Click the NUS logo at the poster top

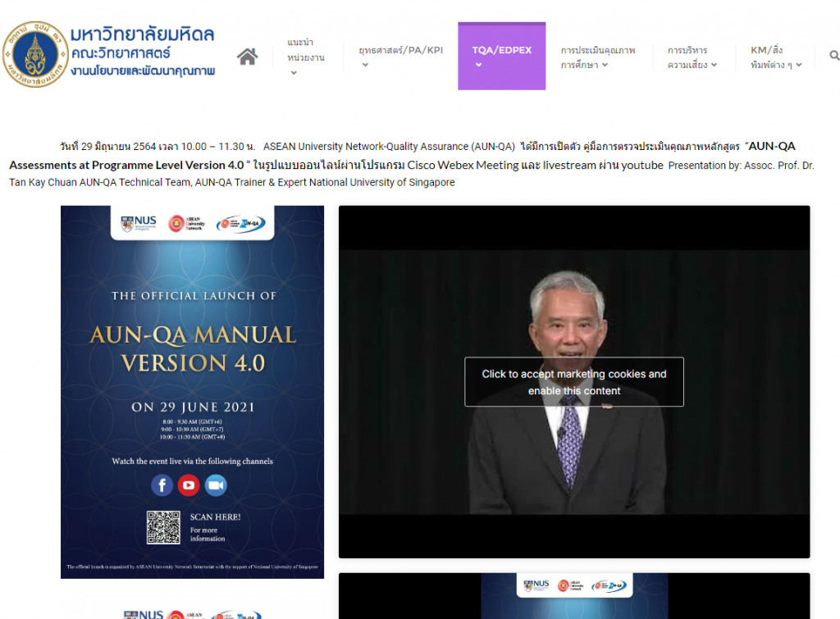[138, 223]
